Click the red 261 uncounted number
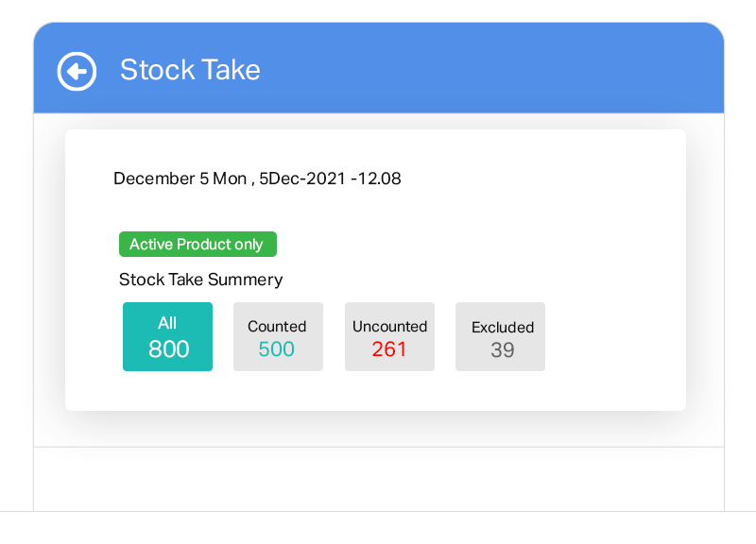756x544 pixels. (x=389, y=349)
